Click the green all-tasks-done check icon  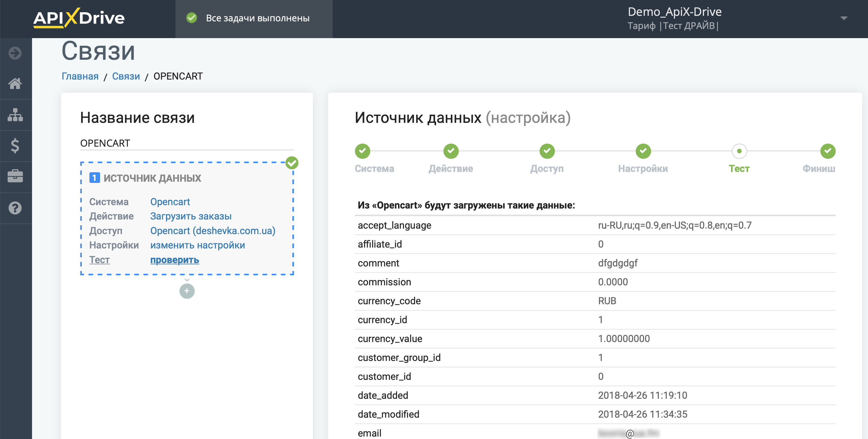tap(192, 18)
